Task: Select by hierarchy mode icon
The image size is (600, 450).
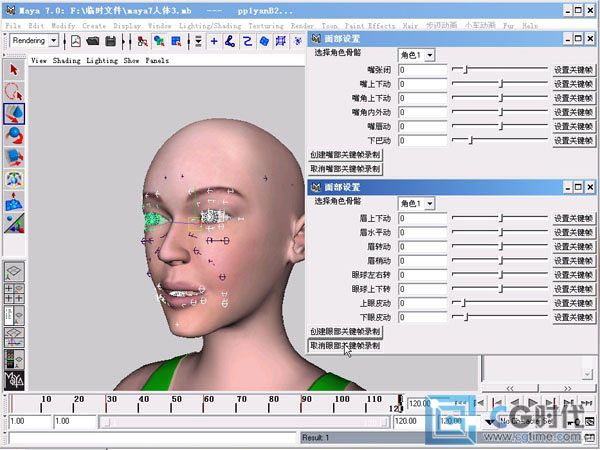Action: pos(142,41)
